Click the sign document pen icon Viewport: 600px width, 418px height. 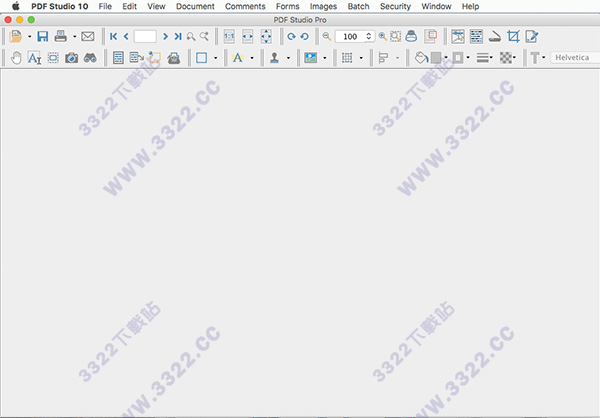[532, 36]
